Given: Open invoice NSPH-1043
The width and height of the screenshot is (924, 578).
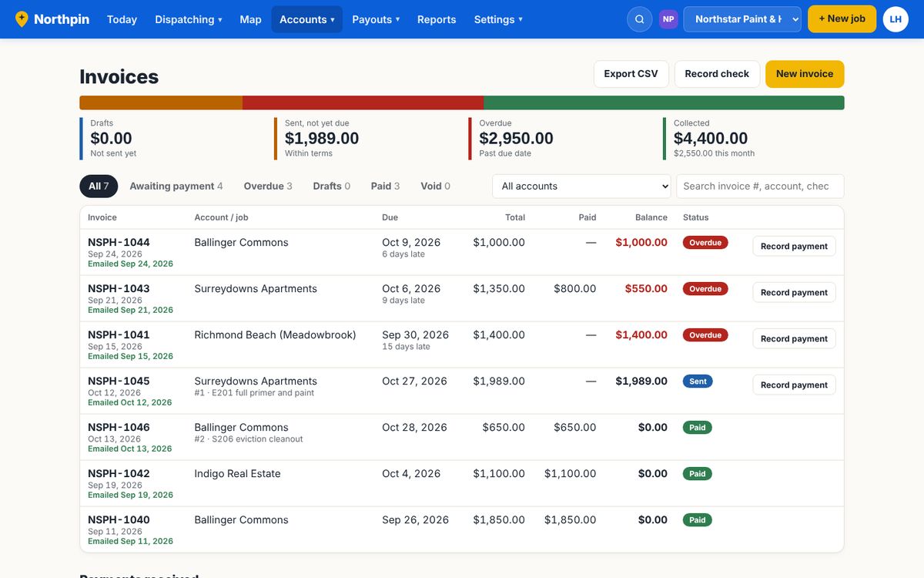Looking at the screenshot, I should (x=119, y=288).
